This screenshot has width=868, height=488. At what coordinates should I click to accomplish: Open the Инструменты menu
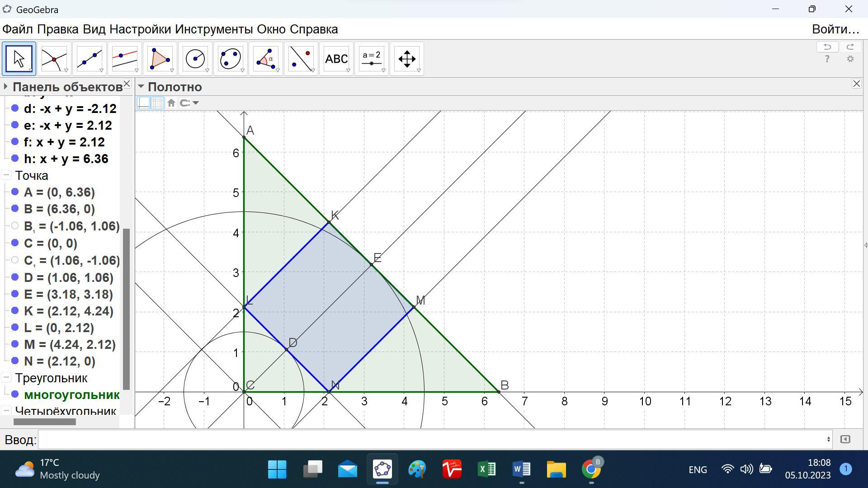pos(214,29)
